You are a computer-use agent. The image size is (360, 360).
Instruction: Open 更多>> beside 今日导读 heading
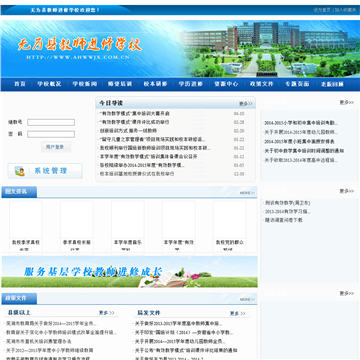tap(246, 104)
